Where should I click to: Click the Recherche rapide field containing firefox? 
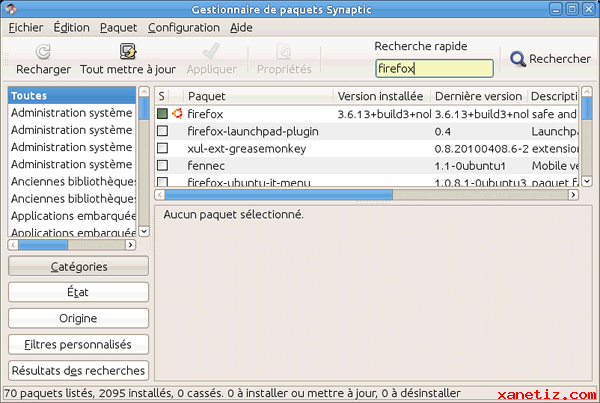(434, 69)
